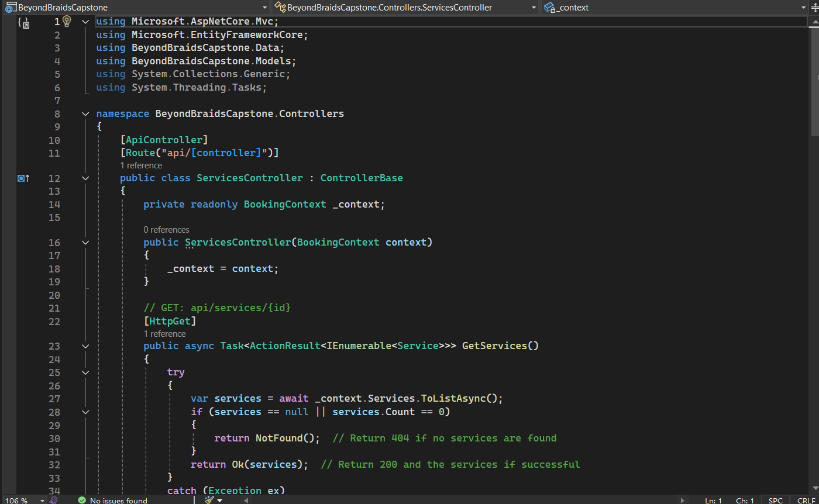Click 'ControllerBase' on line 12
The height and width of the screenshot is (504, 819).
pos(362,178)
